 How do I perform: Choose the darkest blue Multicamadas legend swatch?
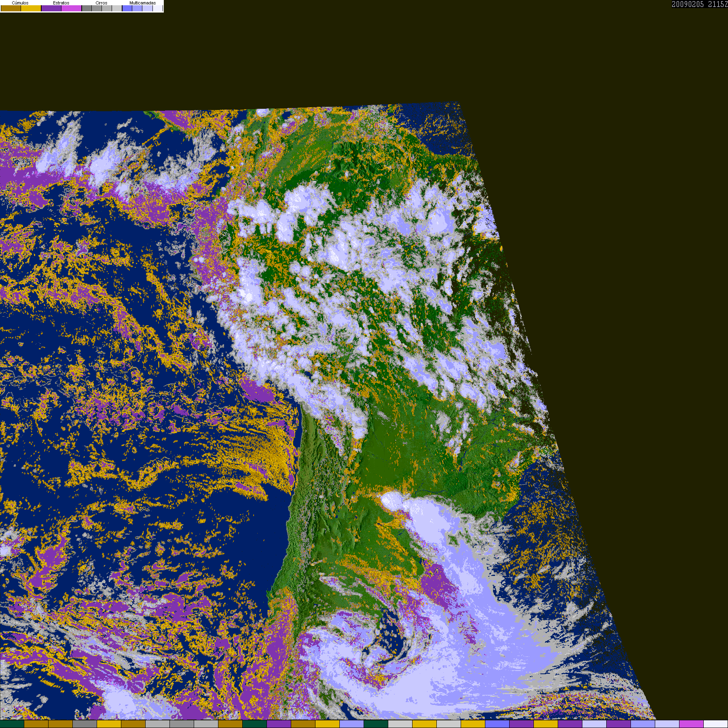click(127, 8)
